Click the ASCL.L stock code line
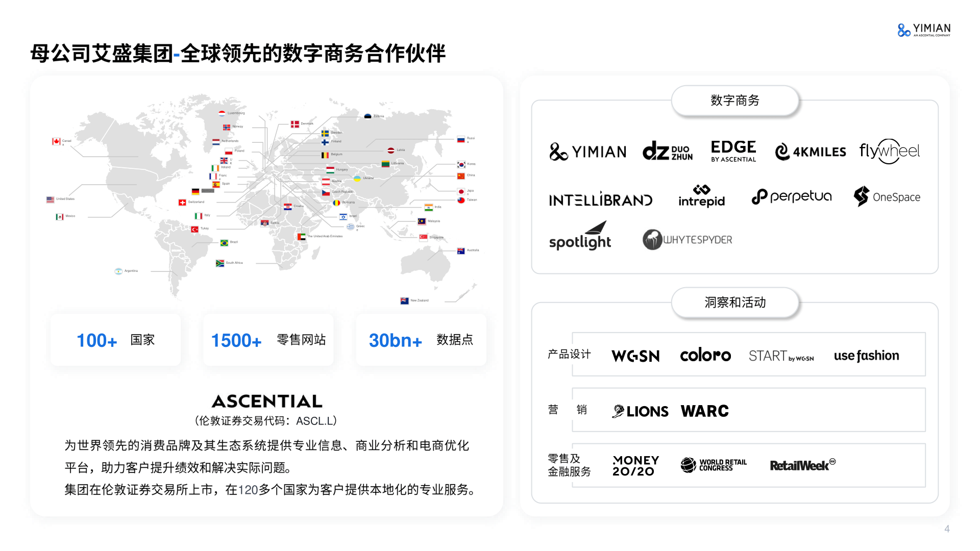The width and height of the screenshot is (980, 551). 265,421
